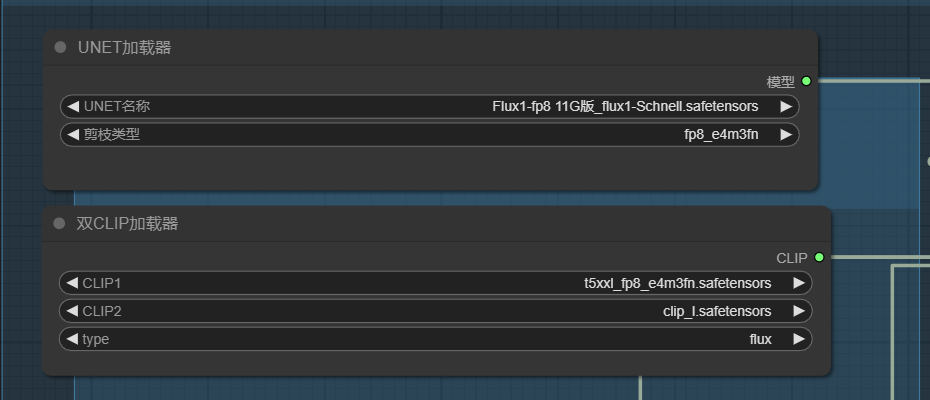Select previous 剪枝类型 value with left arrow
Viewport: 930px width, 400px height.
pos(73,135)
